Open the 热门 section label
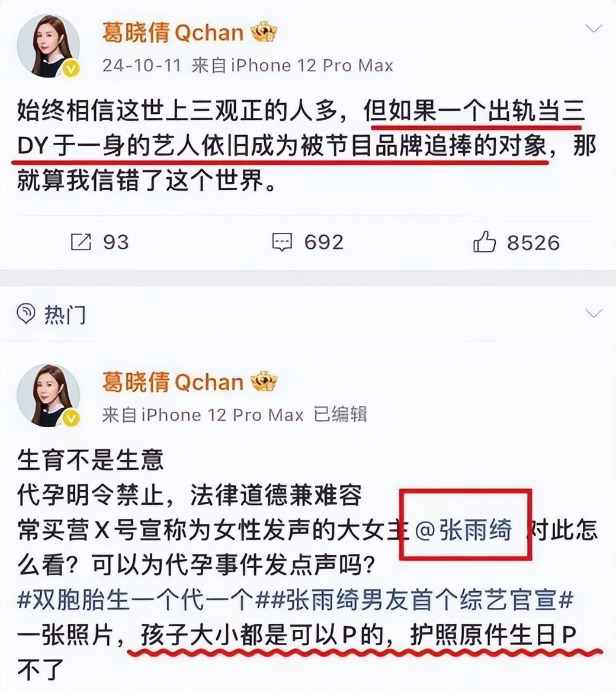 click(x=65, y=315)
